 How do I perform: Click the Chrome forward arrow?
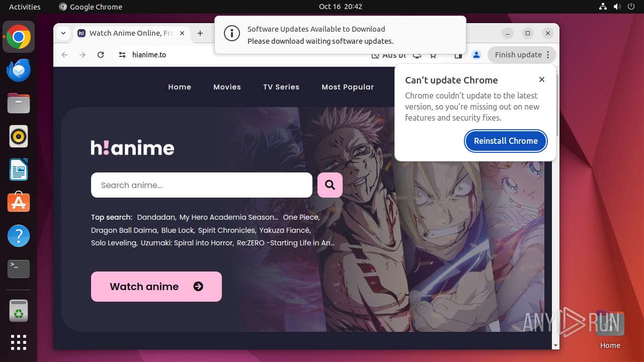[83, 55]
